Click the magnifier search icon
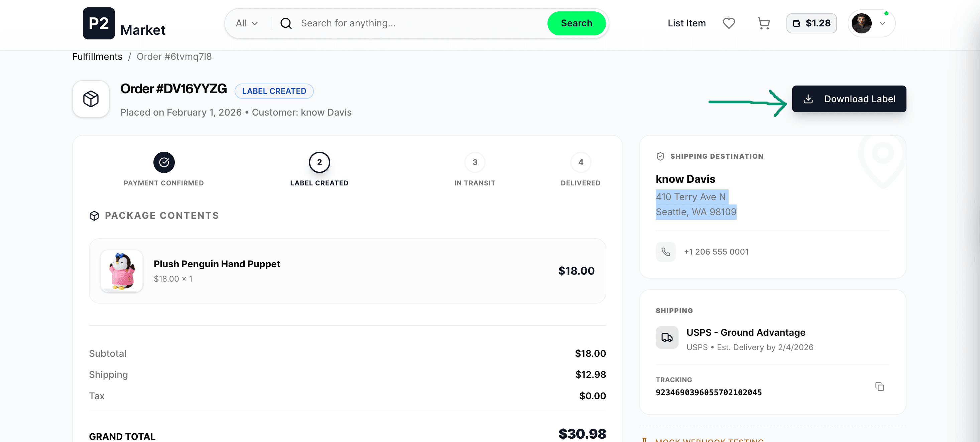The height and width of the screenshot is (442, 980). (286, 23)
